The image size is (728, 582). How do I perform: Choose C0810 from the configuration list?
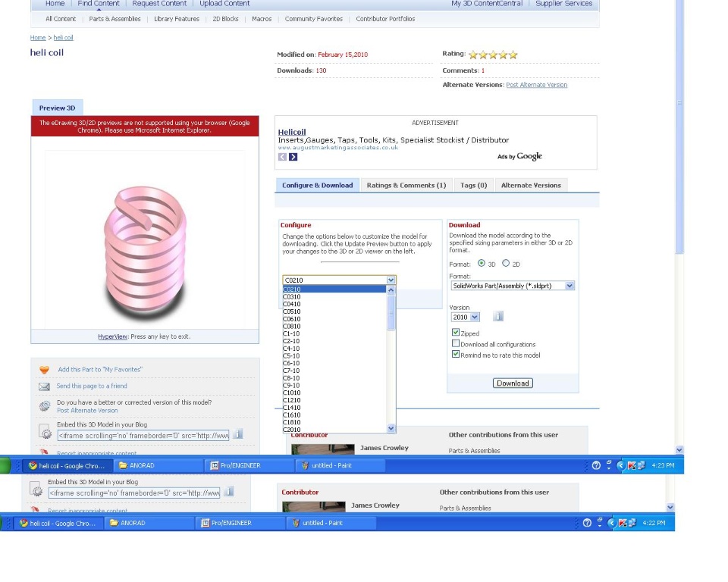point(334,327)
